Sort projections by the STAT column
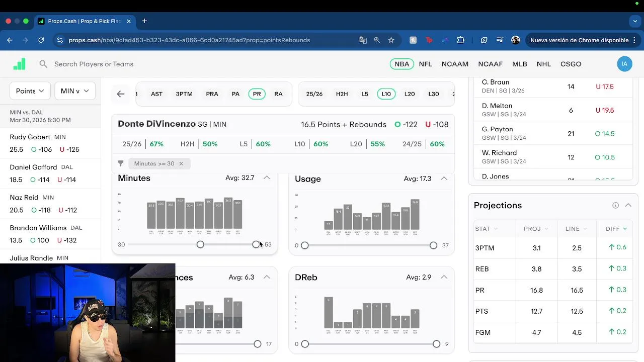The width and height of the screenshot is (644, 362). click(x=486, y=229)
